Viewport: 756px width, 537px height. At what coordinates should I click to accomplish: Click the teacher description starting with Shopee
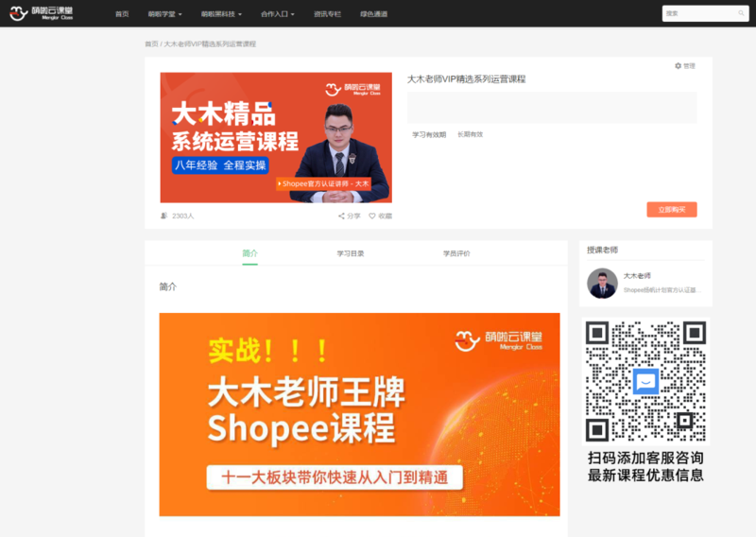tap(662, 290)
